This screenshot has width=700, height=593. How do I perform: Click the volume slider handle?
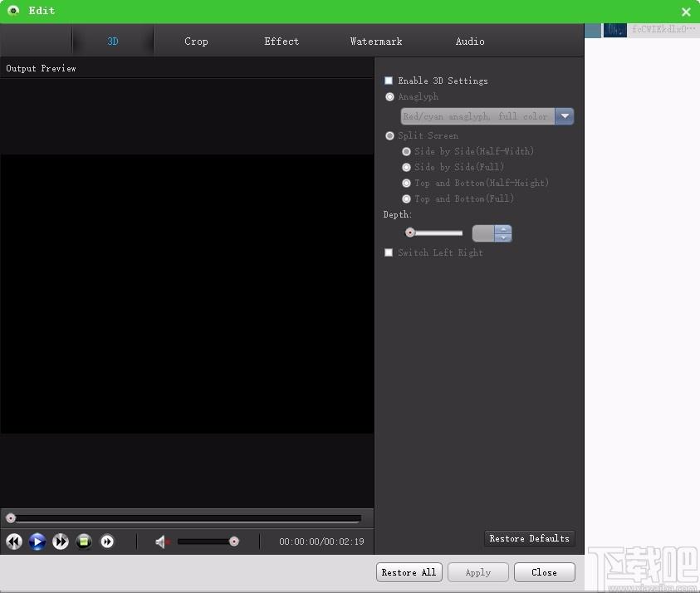[x=234, y=542]
